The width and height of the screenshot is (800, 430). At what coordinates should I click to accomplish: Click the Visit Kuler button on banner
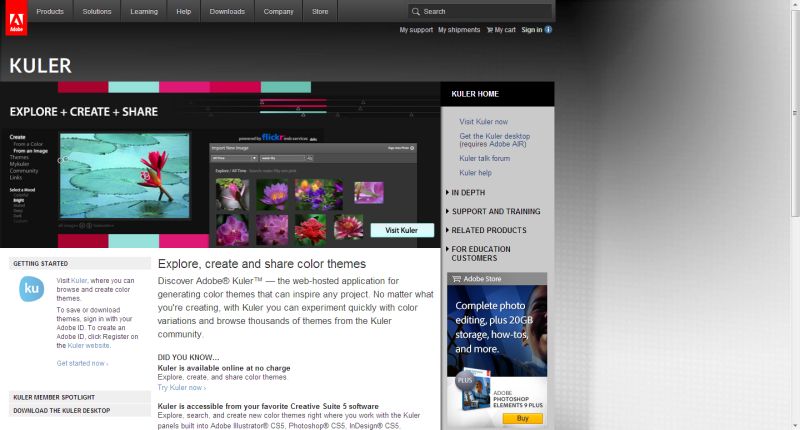pos(402,230)
